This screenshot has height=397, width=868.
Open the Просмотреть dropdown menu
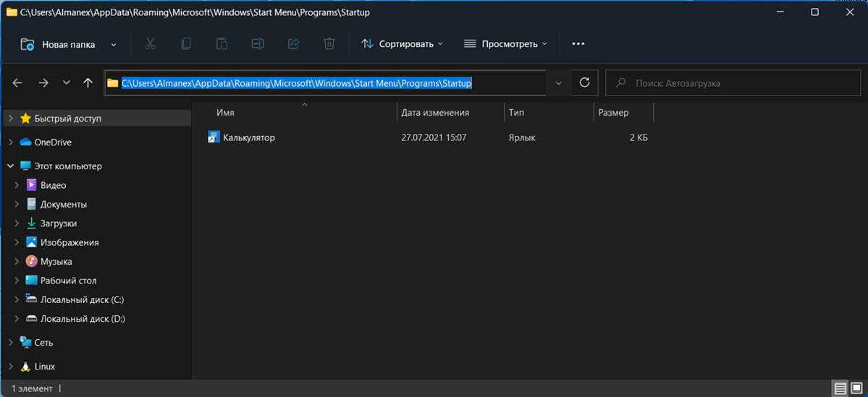505,44
